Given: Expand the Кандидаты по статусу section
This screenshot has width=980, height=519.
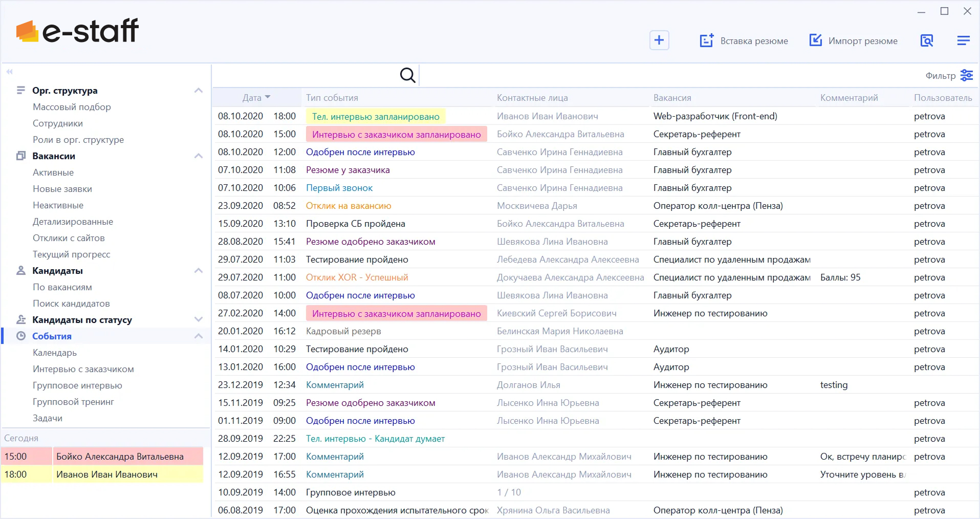Looking at the screenshot, I should coord(199,320).
